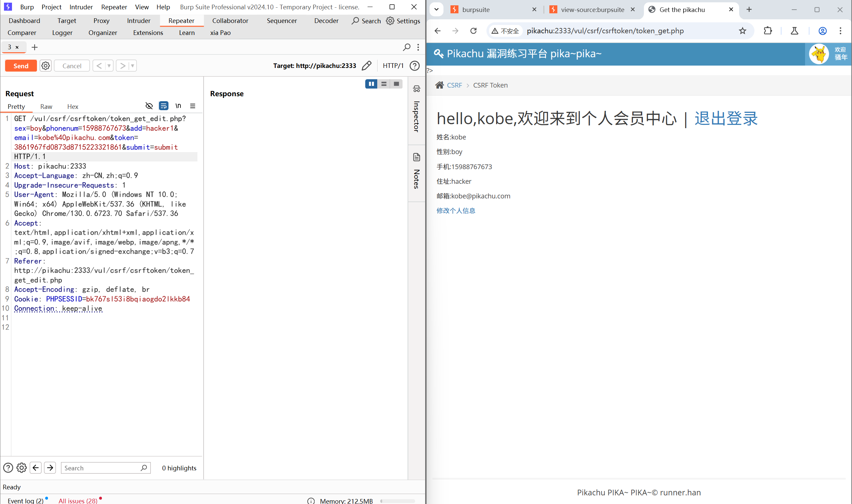
Task: Click memory info icon in status bar
Action: (x=311, y=500)
